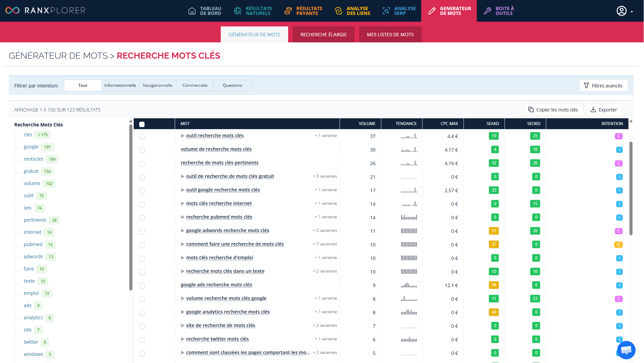The image size is (644, 363).
Task: Open Résultats Naturels globe icon
Action: click(238, 11)
